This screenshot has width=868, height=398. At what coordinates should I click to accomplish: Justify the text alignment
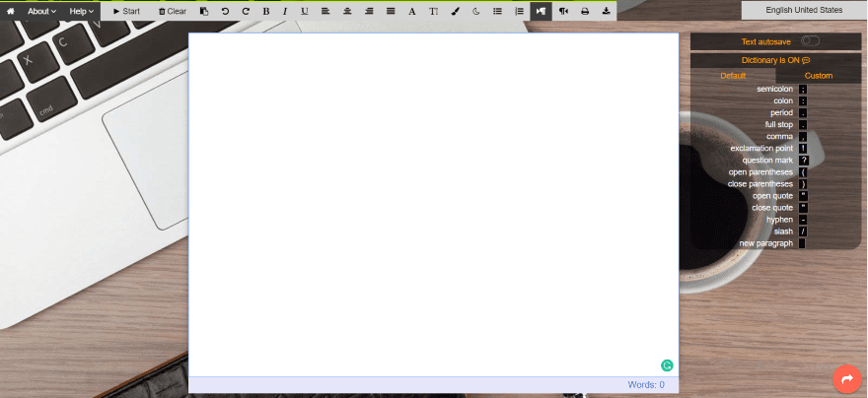[391, 11]
